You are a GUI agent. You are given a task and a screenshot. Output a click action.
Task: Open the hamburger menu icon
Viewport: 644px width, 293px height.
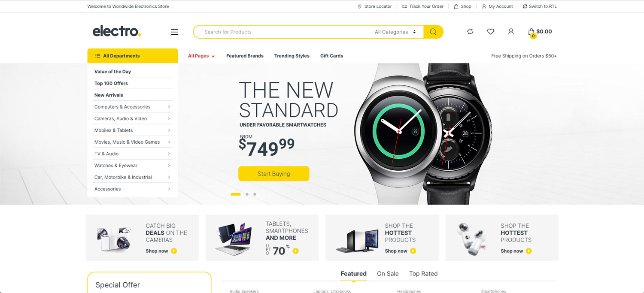point(174,32)
